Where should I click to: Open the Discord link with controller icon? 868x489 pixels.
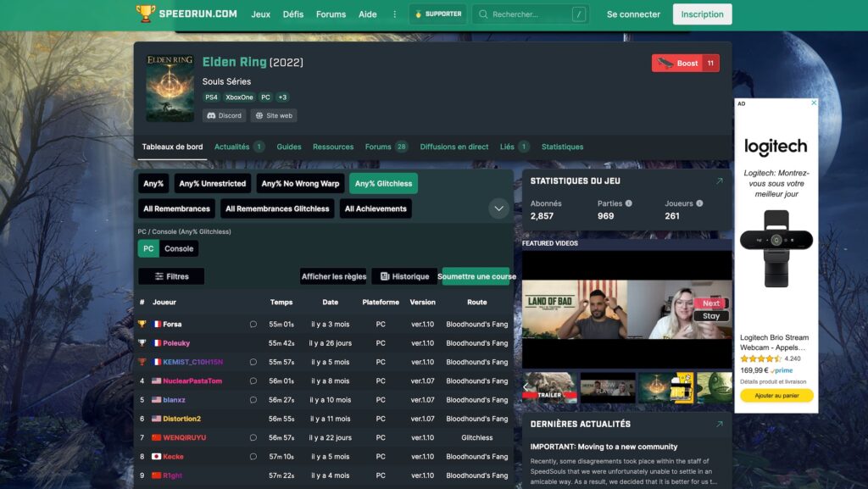click(224, 115)
